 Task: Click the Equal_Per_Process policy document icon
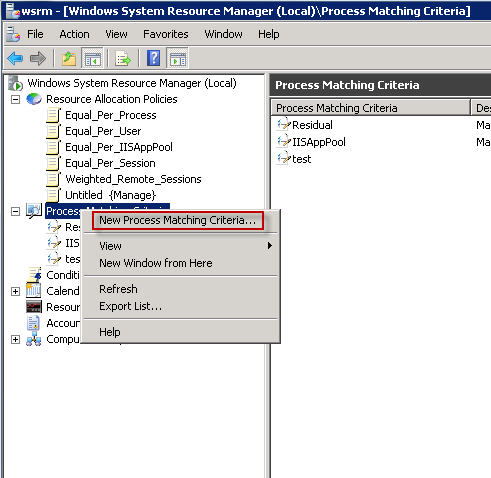coord(53,115)
